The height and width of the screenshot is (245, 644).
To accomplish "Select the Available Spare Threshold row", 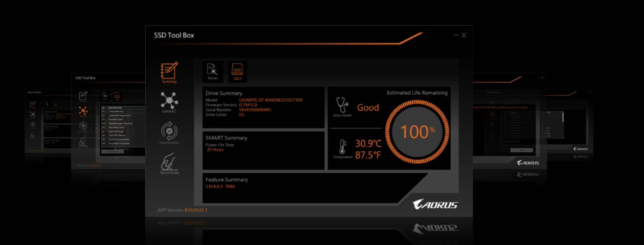I will click(123, 124).
